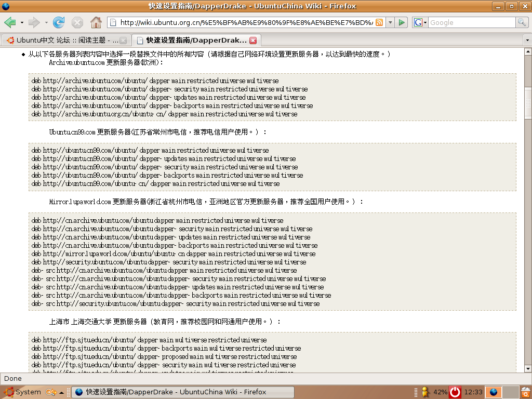Image resolution: width=532 pixels, height=399 pixels.
Task: Switch to the empty second workspace
Action: (511, 392)
